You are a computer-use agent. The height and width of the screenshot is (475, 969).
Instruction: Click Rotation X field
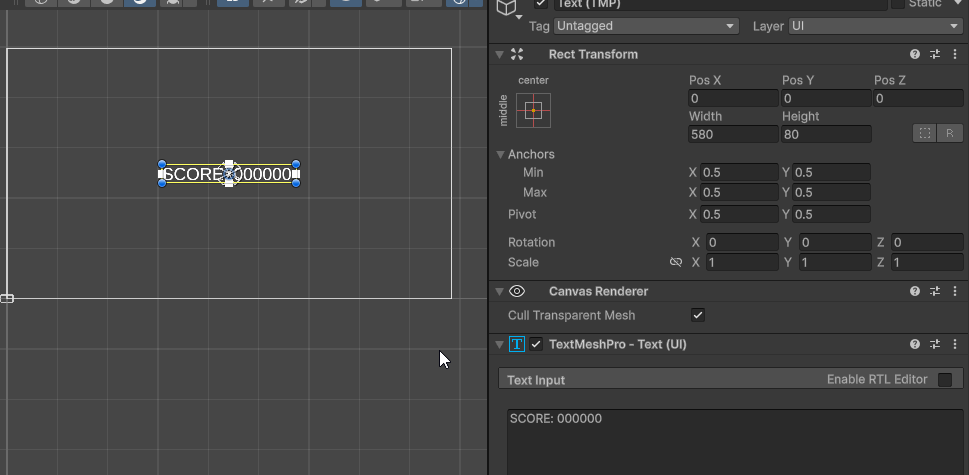[x=742, y=242]
